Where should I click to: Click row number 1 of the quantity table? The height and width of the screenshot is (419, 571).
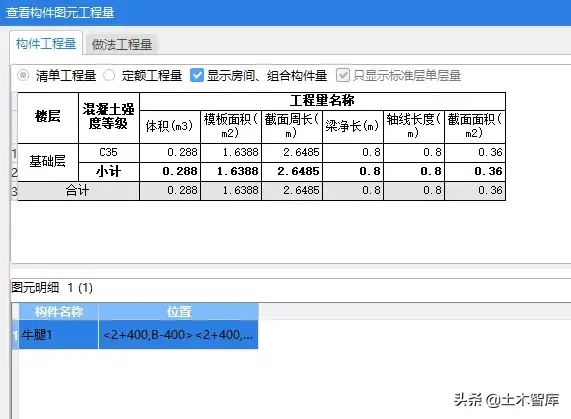pos(14,153)
